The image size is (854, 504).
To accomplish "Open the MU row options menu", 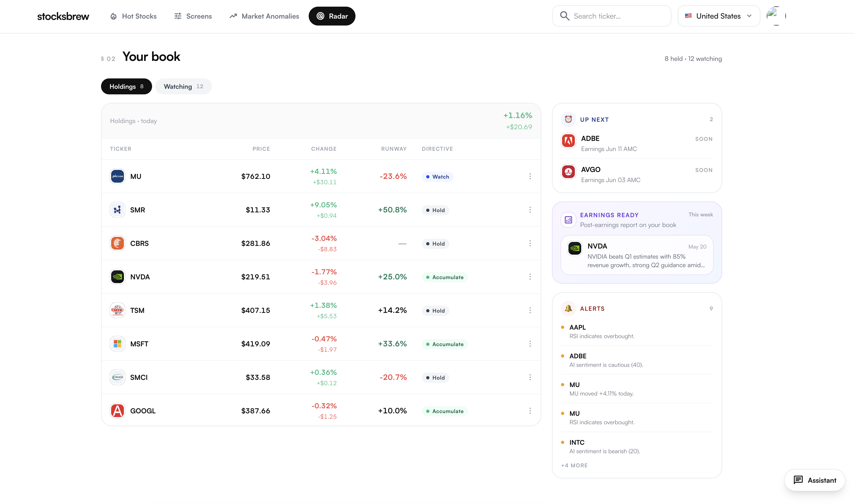I will point(530,176).
